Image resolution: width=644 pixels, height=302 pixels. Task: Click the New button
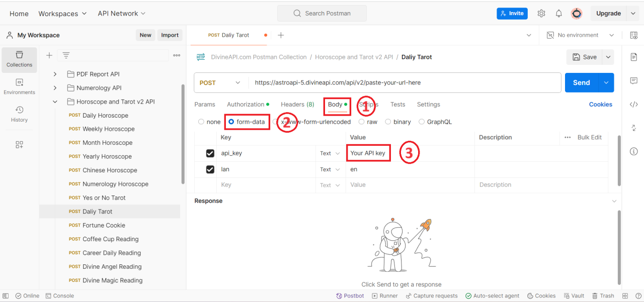(x=145, y=35)
